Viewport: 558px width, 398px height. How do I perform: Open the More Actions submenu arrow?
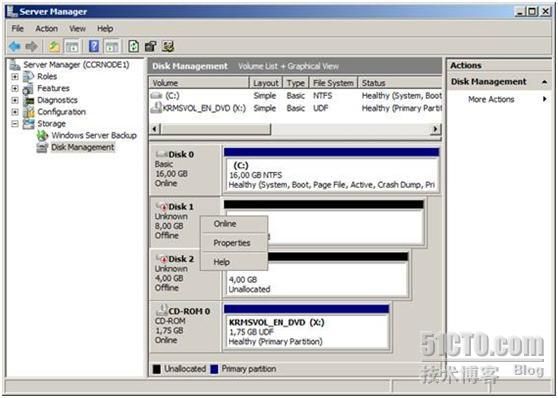tap(544, 99)
